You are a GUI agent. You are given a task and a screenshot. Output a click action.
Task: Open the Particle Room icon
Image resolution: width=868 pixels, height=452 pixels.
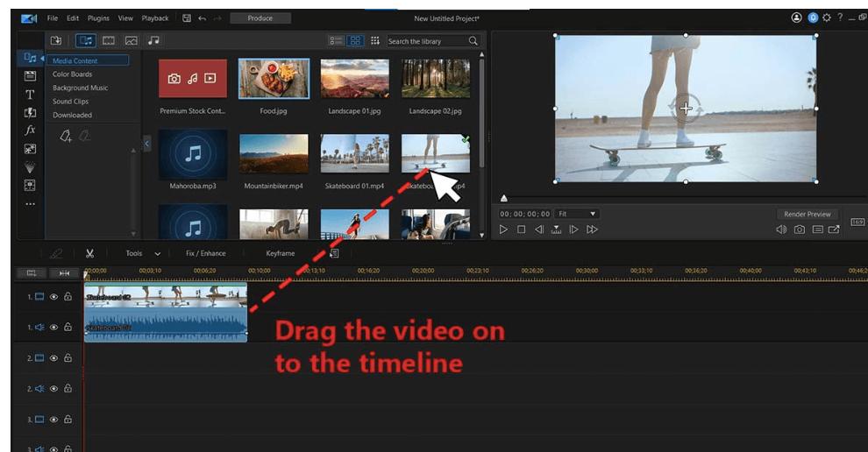30,167
